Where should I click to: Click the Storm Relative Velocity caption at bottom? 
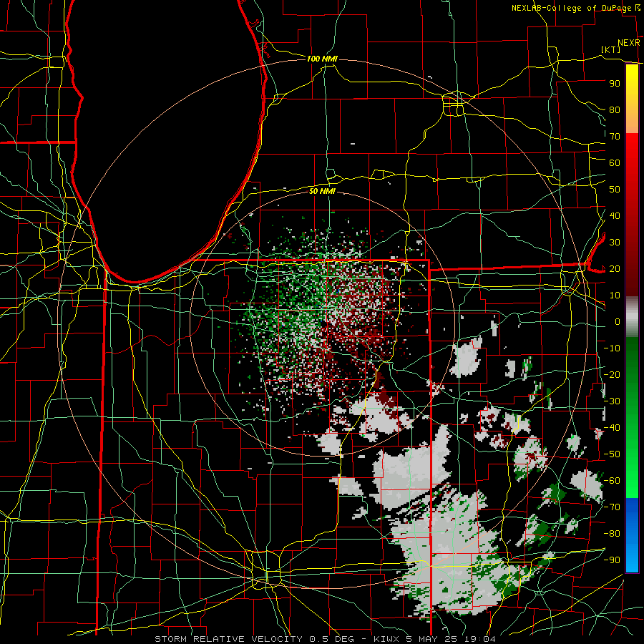pyautogui.click(x=325, y=639)
